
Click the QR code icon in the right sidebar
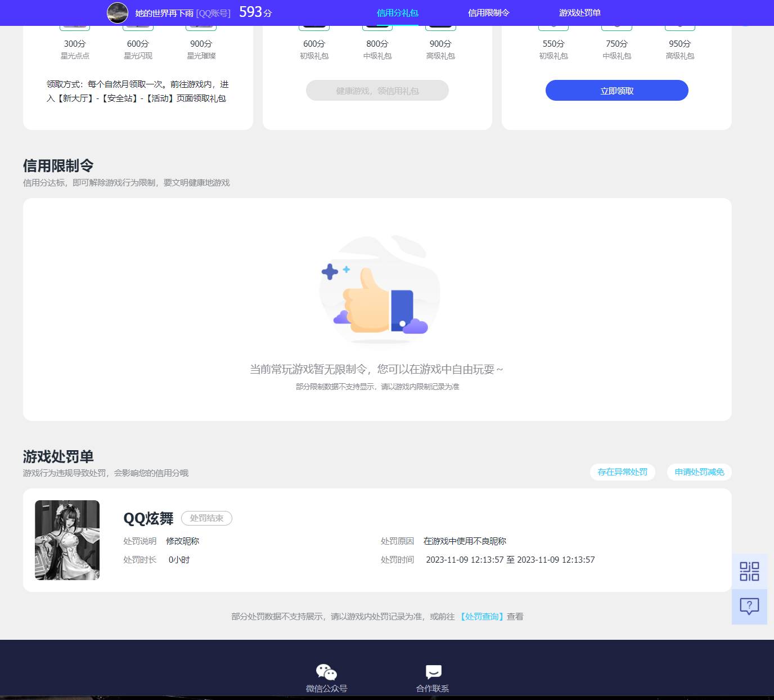pos(749,571)
